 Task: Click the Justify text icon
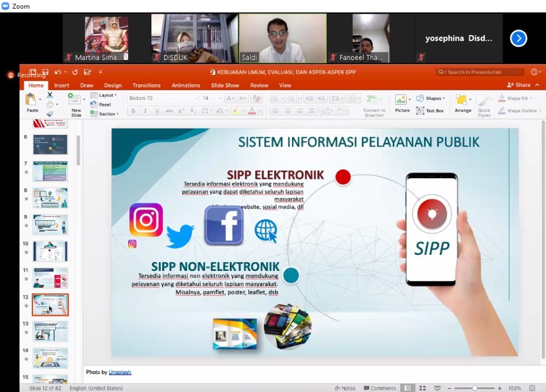click(312, 111)
